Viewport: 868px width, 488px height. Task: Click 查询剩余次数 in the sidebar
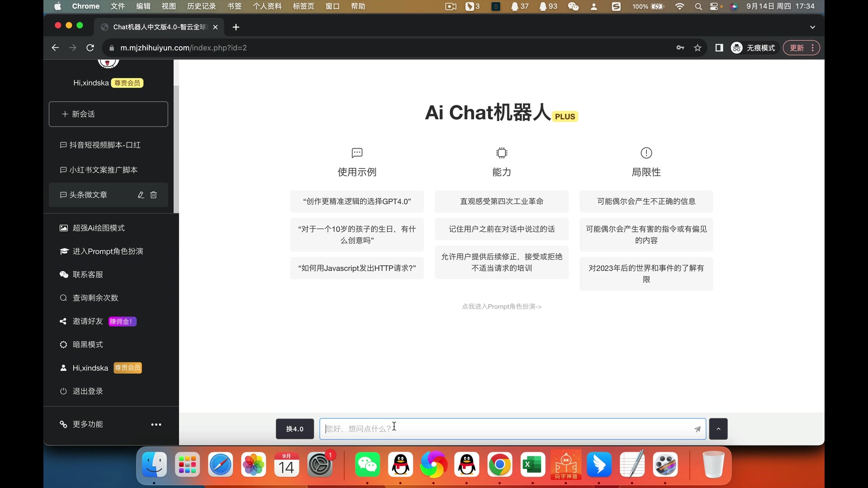[x=95, y=298]
